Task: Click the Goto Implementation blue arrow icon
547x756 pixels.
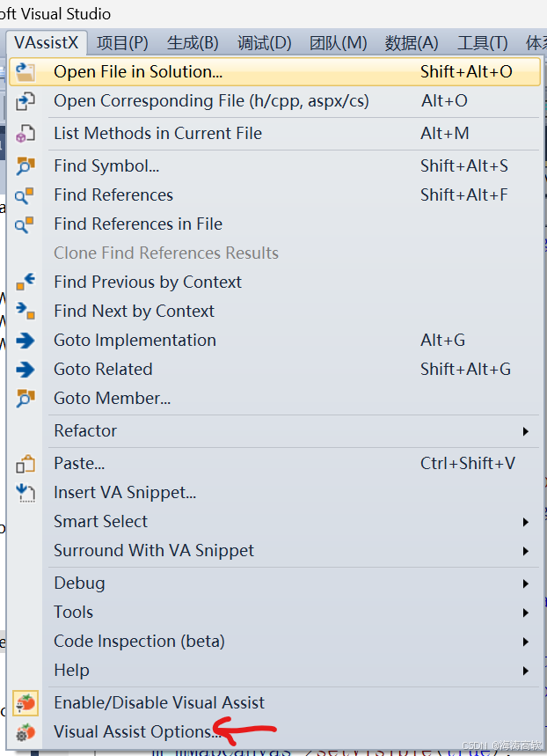Action: tap(26, 341)
